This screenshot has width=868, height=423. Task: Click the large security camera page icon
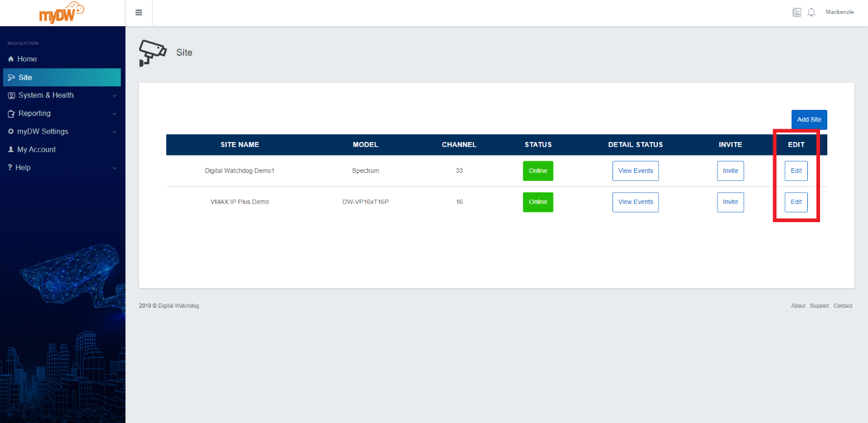(x=152, y=53)
